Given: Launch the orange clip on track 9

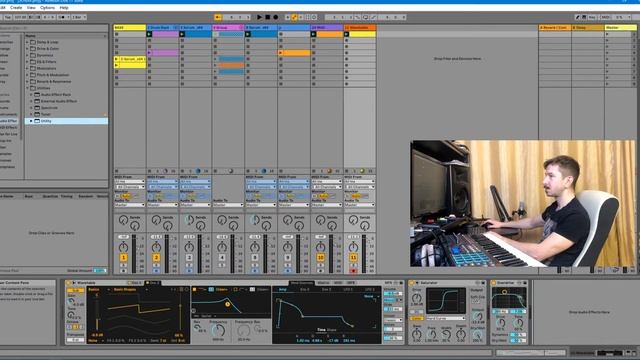Looking at the screenshot, I should click(281, 53).
